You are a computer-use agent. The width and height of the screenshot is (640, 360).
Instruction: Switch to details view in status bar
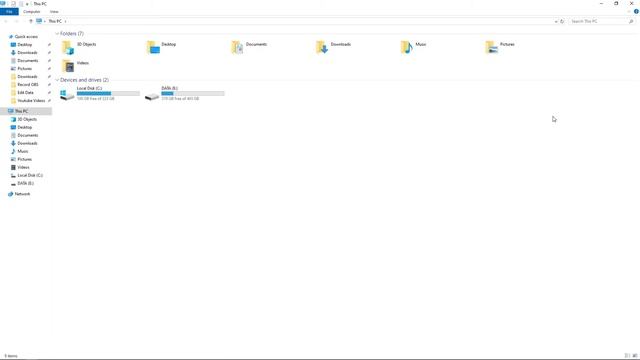coord(627,356)
